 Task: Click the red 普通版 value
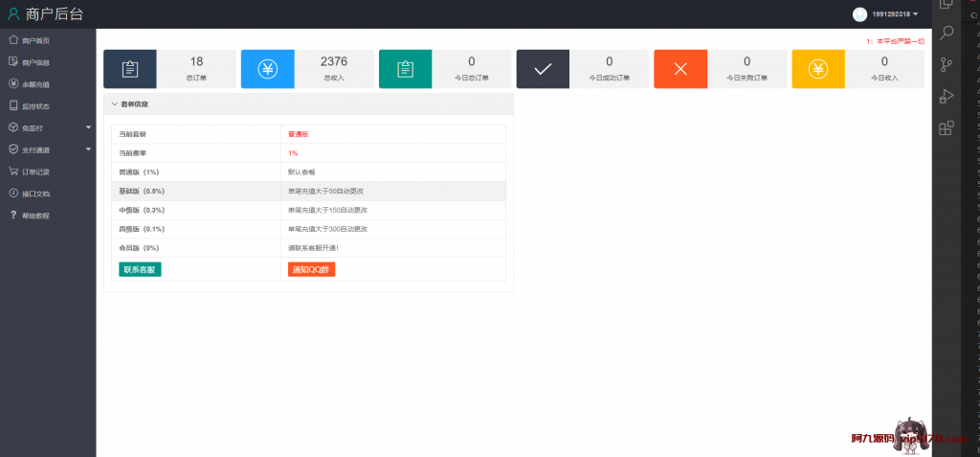click(x=299, y=134)
